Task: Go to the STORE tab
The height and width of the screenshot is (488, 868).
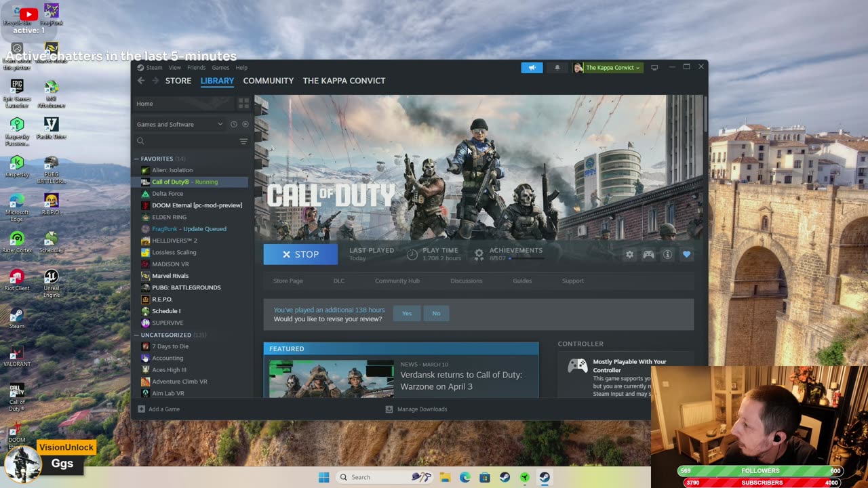Action: [178, 81]
